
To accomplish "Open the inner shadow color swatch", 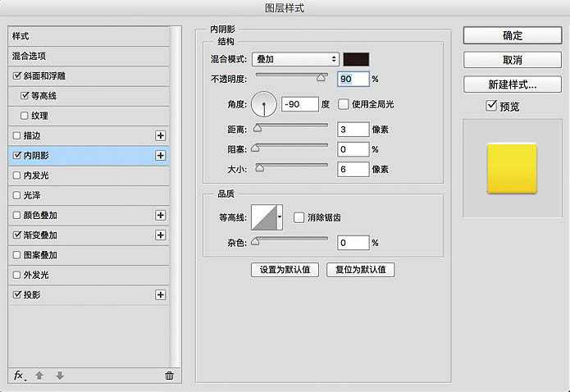I will coord(356,59).
